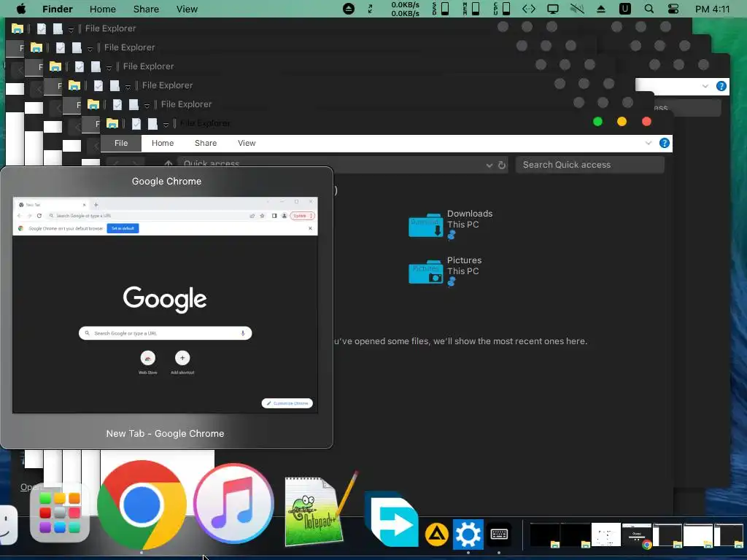Open the Finder menu in top menu bar
The width and height of the screenshot is (747, 560).
pyautogui.click(x=58, y=9)
